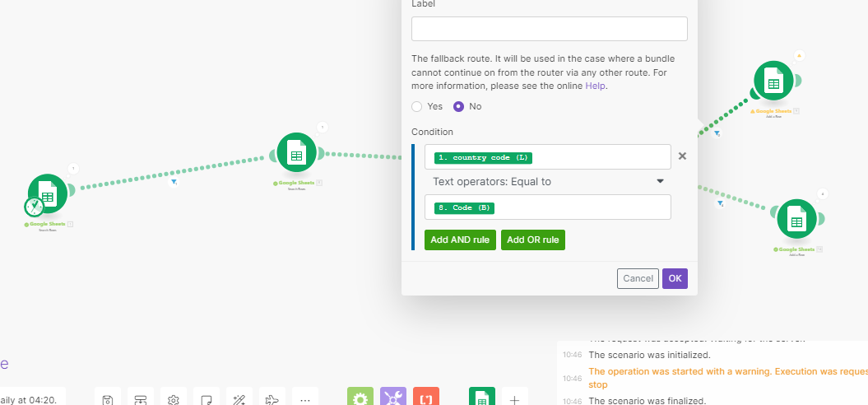
Task: Click Add AND rule button
Action: tap(460, 240)
